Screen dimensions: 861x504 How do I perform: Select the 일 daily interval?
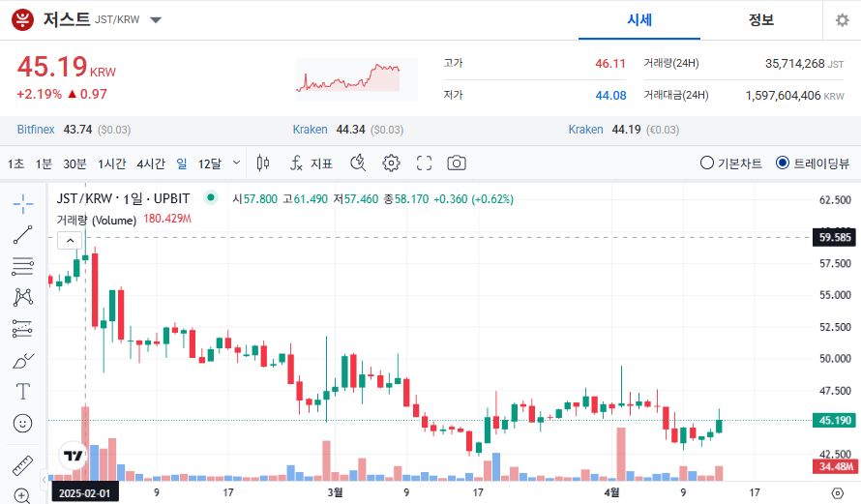tap(182, 163)
